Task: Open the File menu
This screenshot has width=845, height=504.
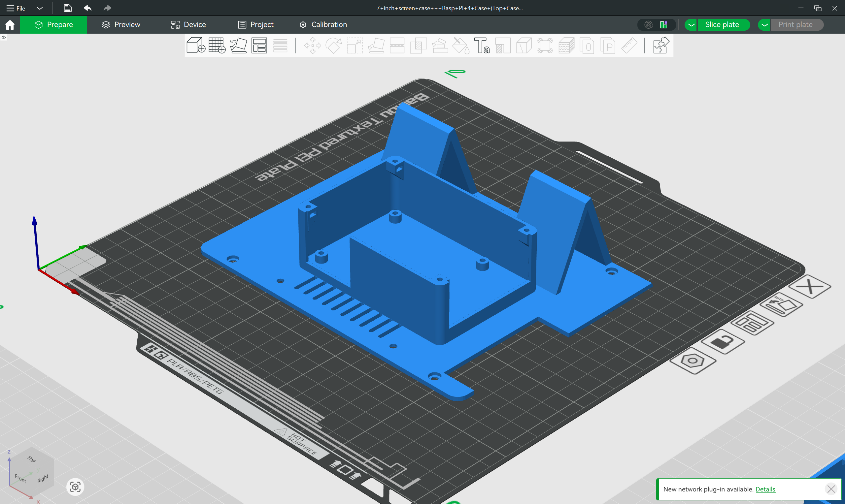Action: pyautogui.click(x=16, y=8)
